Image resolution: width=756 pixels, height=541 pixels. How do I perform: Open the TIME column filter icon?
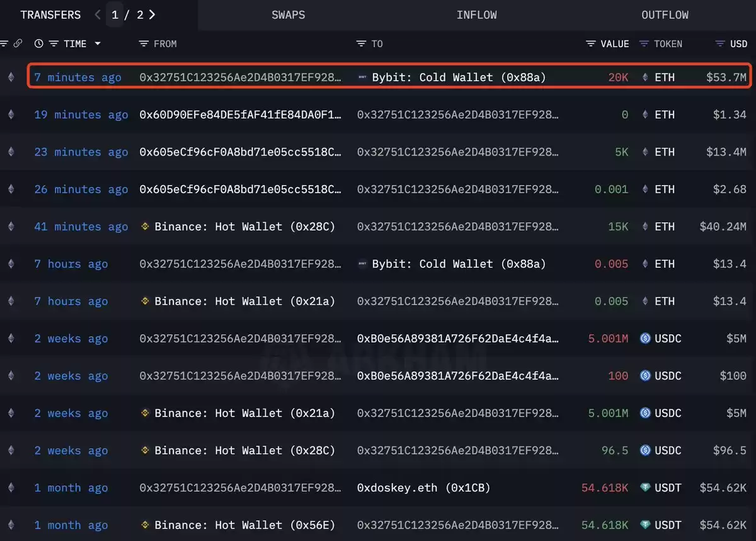coord(54,43)
